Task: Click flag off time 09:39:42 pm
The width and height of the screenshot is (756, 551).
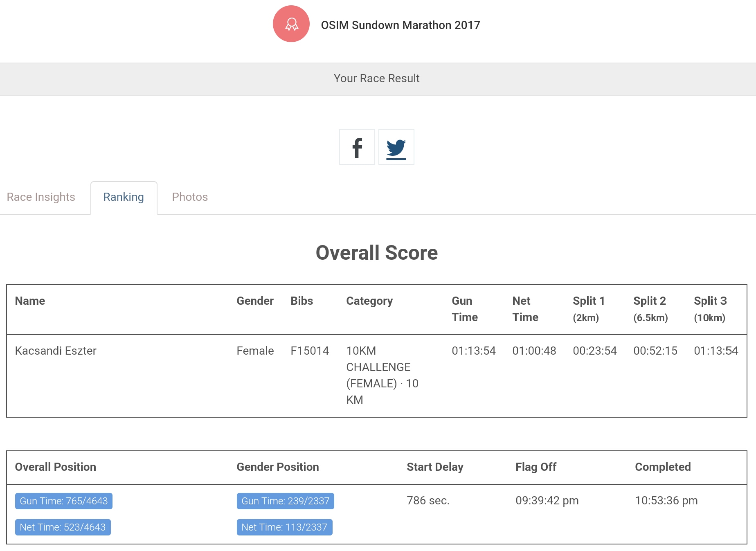Action: tap(547, 501)
